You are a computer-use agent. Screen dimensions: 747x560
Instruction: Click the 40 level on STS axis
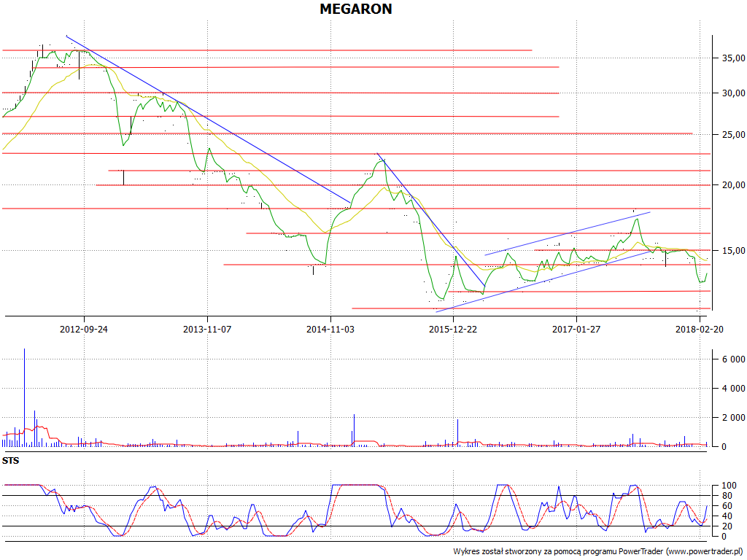[x=727, y=516]
